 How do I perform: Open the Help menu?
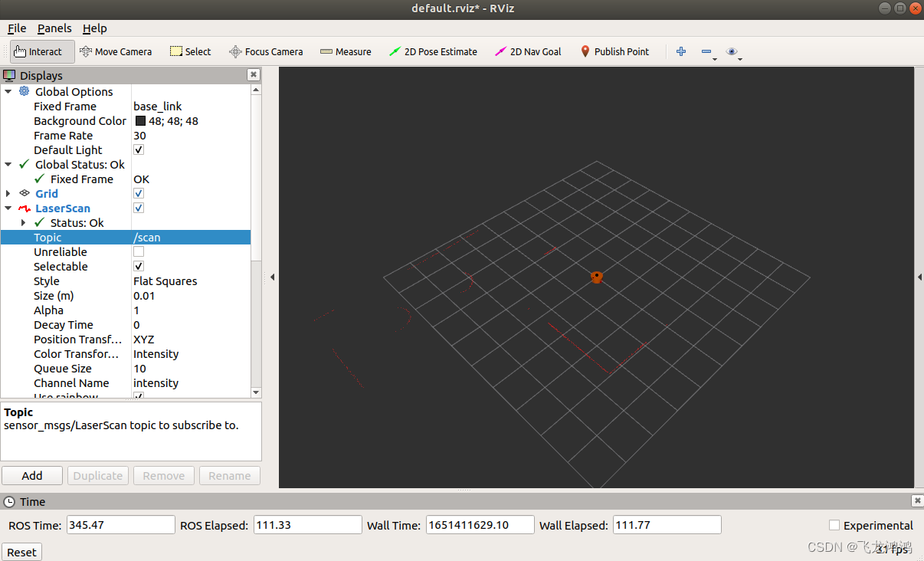coord(95,28)
